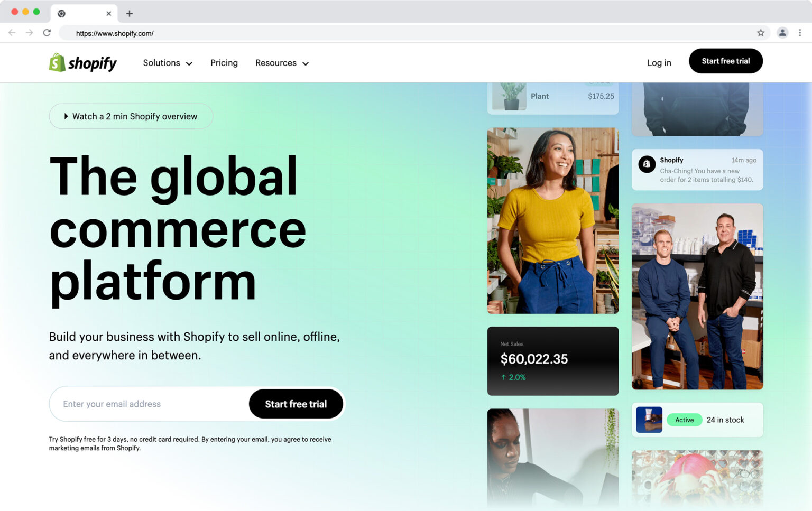Image resolution: width=812 pixels, height=511 pixels.
Task: Click Start free trial beside email field
Action: (x=296, y=404)
